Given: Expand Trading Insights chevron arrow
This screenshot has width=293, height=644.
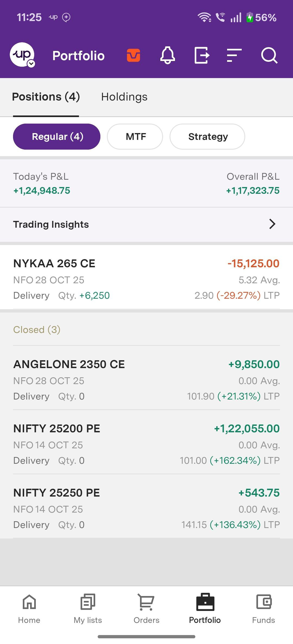Looking at the screenshot, I should click(272, 224).
